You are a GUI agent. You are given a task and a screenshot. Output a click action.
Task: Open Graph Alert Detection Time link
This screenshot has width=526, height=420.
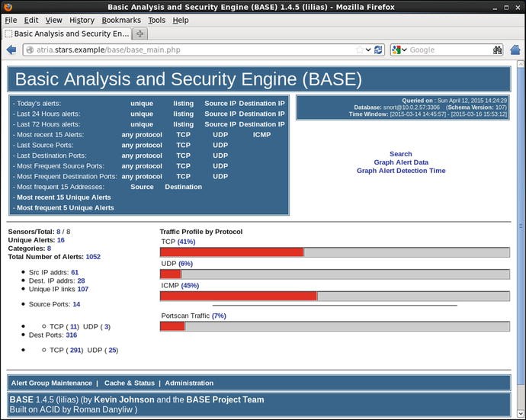tap(401, 171)
